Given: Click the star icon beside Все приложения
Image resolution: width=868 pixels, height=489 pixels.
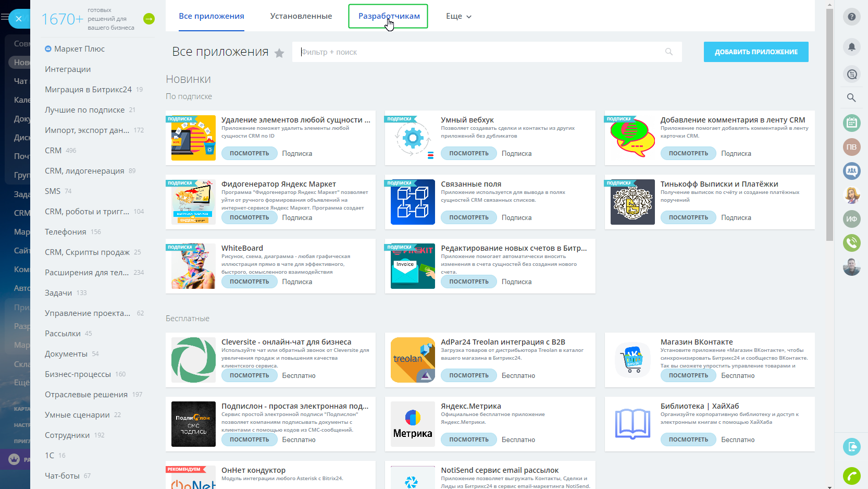Looking at the screenshot, I should 279,53.
